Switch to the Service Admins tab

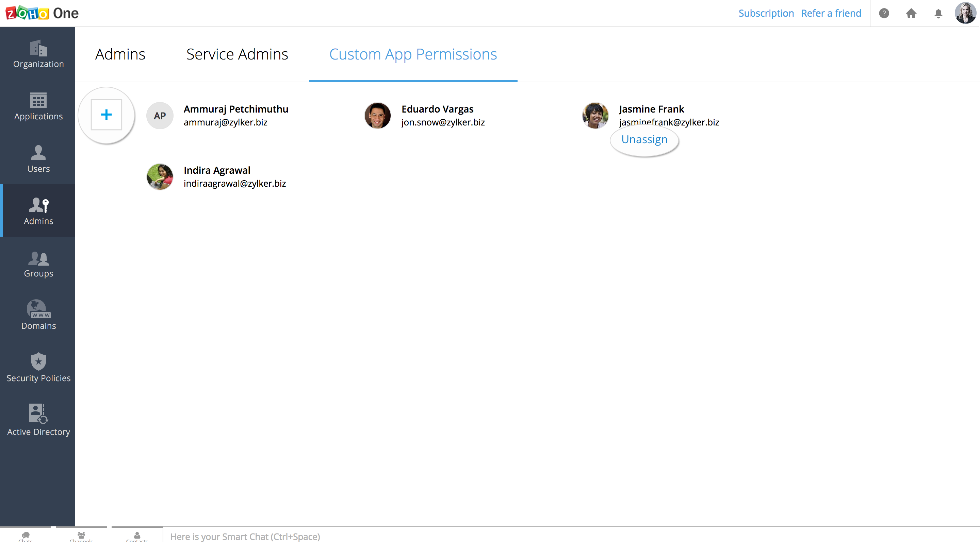point(237,54)
